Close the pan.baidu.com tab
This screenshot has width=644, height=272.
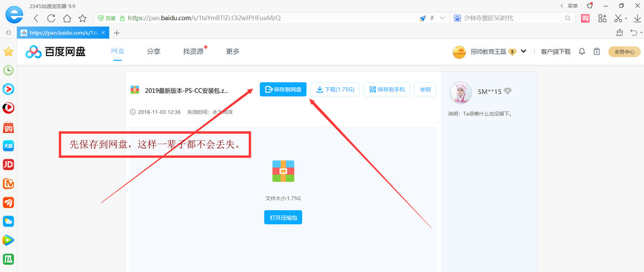pos(104,33)
